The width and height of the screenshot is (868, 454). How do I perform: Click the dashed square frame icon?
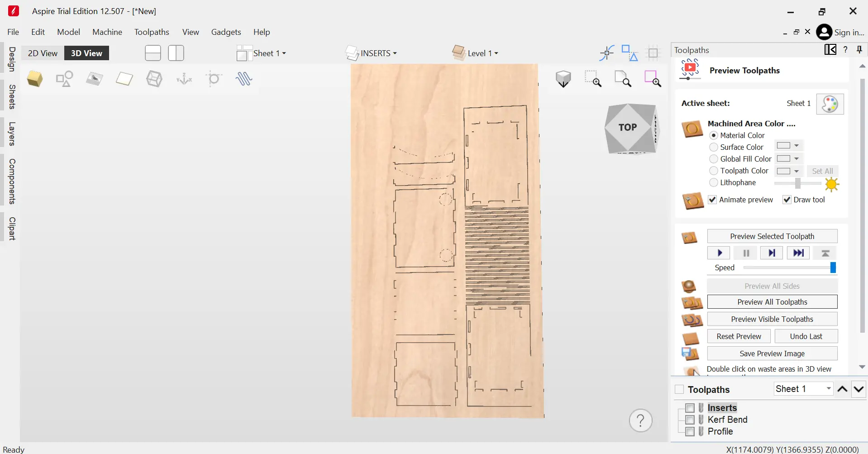pos(653,53)
